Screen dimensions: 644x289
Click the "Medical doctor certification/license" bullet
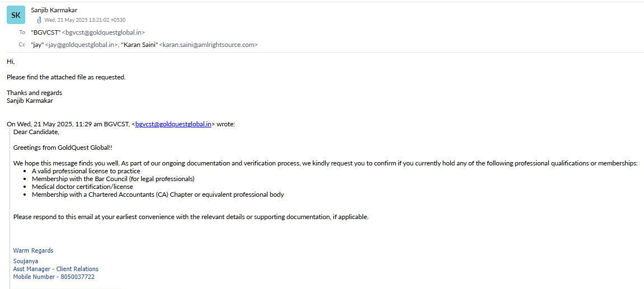[x=82, y=187]
